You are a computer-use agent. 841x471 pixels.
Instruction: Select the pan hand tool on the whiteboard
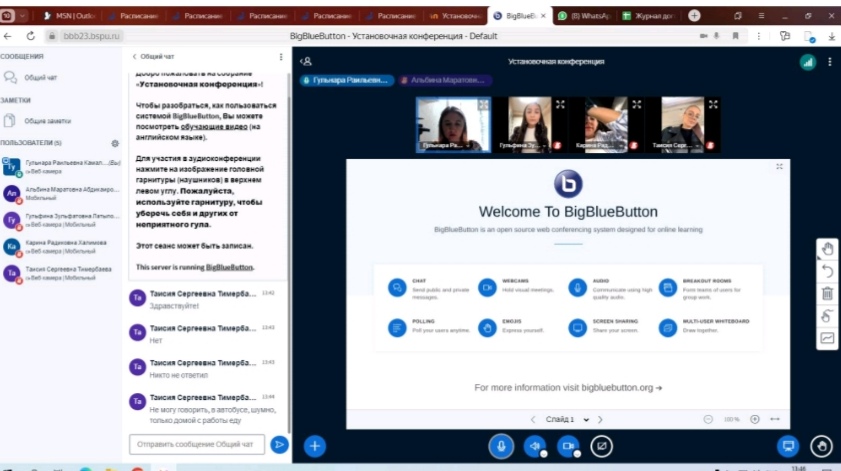pos(827,249)
